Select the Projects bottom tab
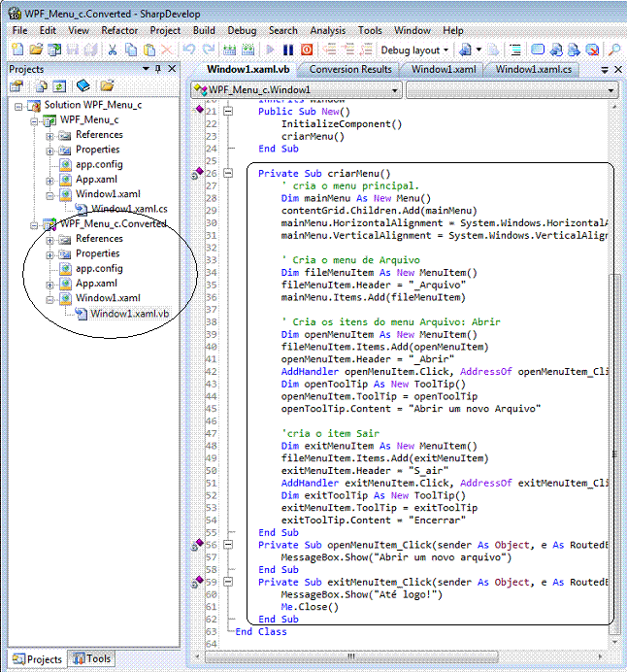627x672 pixels. [x=37, y=658]
